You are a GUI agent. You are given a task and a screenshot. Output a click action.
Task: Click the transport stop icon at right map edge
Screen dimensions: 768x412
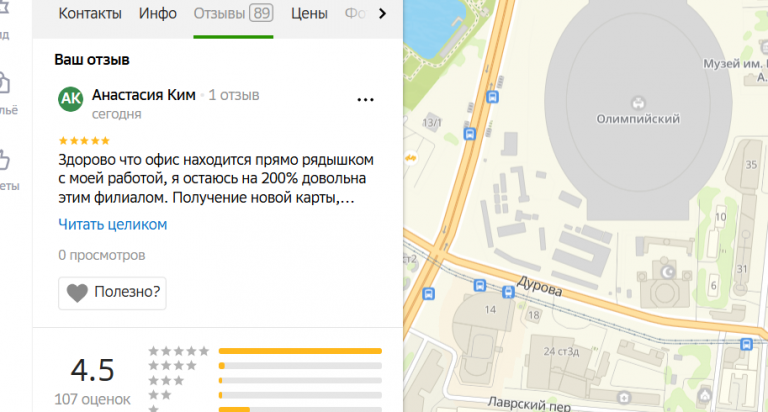(x=746, y=344)
